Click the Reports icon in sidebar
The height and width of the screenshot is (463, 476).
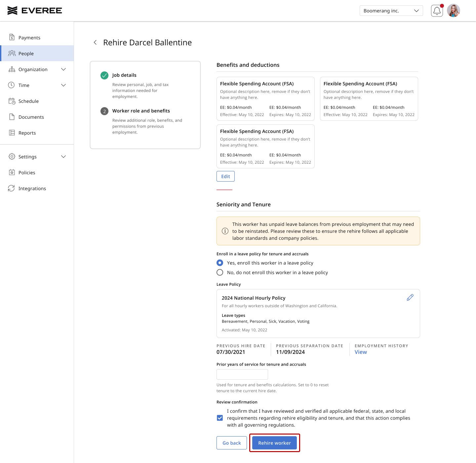[x=12, y=133]
